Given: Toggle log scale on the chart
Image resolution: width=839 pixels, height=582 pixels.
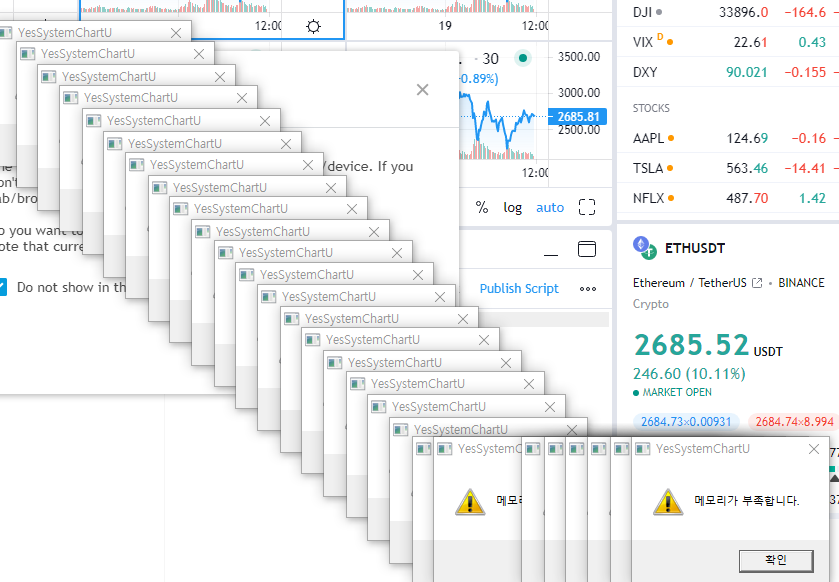Looking at the screenshot, I should point(512,207).
